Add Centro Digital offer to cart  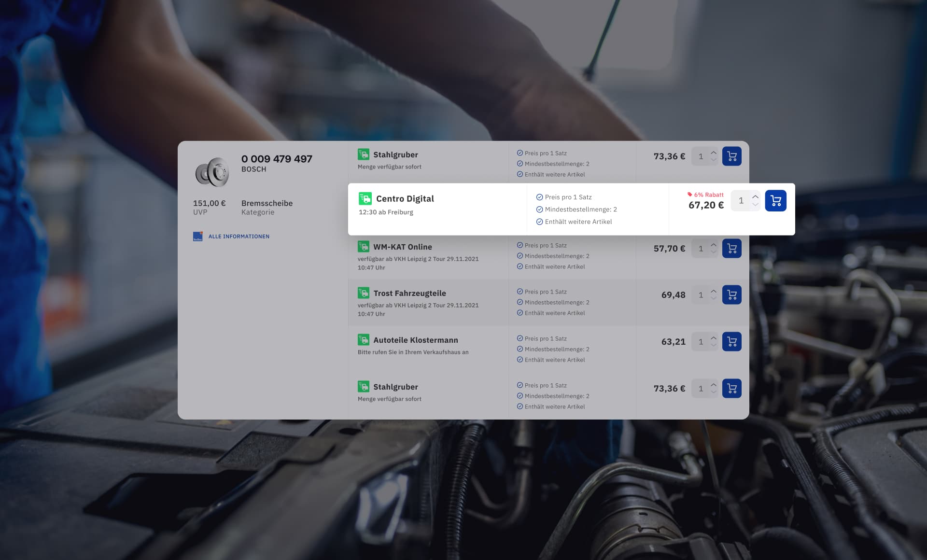point(775,200)
